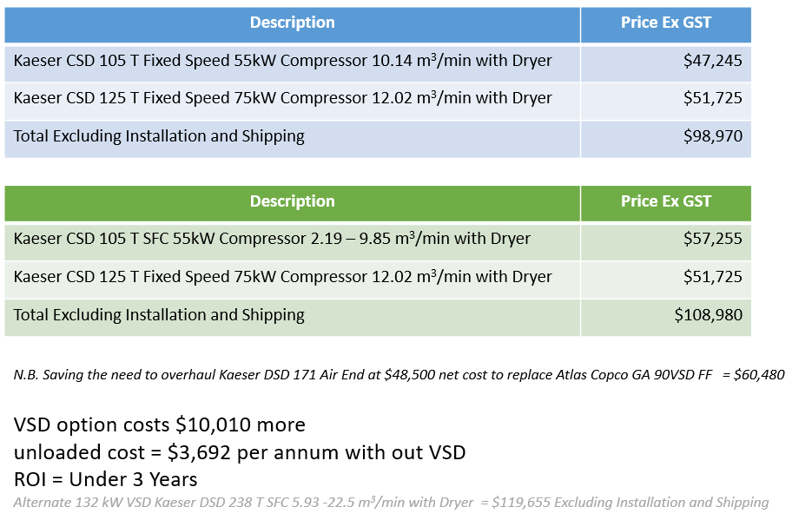Click the $98,970 total price cell
Image resolution: width=812 pixels, height=520 pixels.
[712, 136]
